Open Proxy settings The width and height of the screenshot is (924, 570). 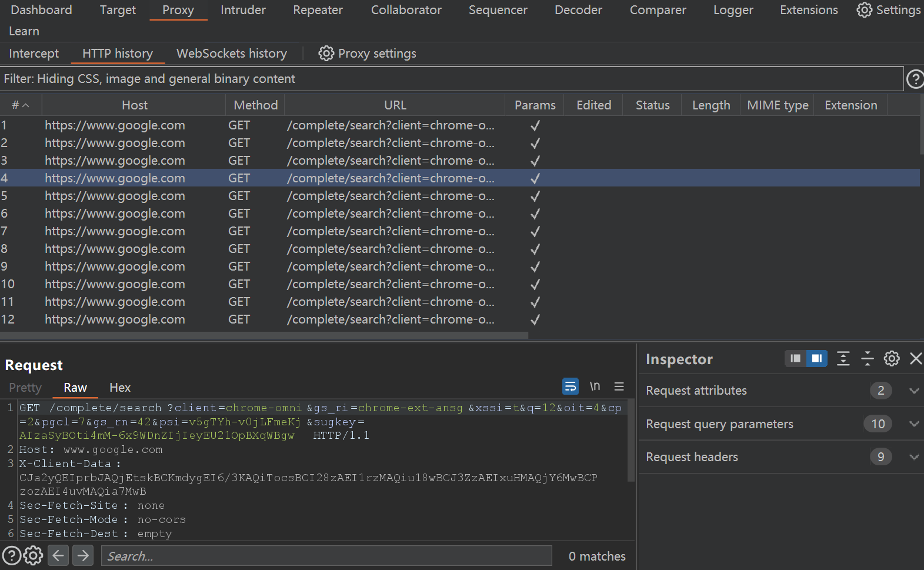tap(367, 54)
